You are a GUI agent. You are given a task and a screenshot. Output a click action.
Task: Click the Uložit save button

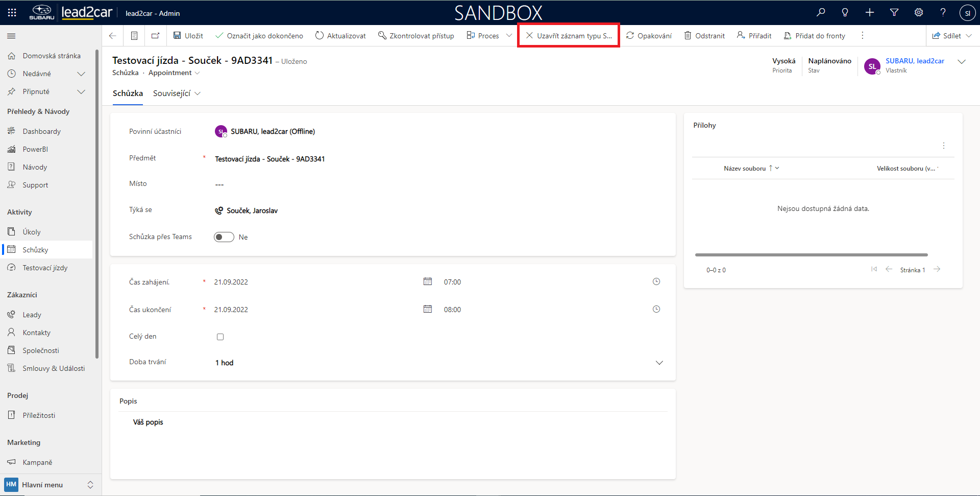tap(188, 36)
